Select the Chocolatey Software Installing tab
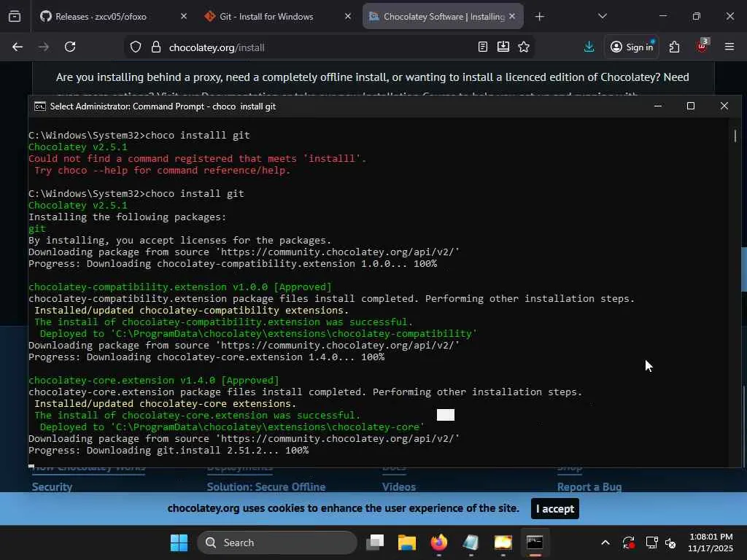 point(443,17)
